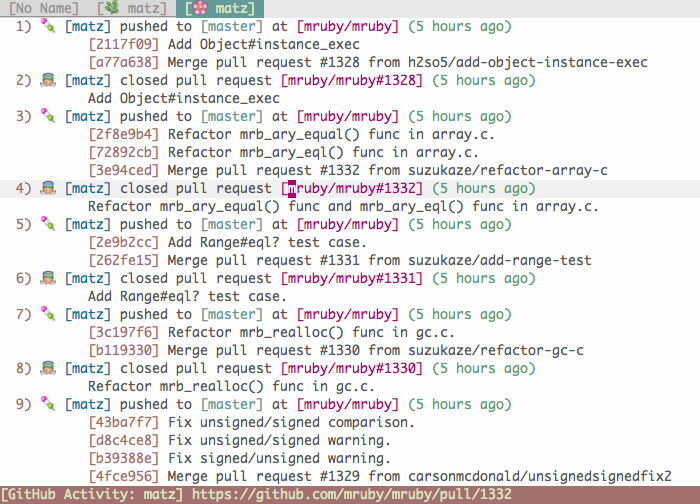Click line number '9)'
Screen dimensions: 700x504
(x=24, y=404)
